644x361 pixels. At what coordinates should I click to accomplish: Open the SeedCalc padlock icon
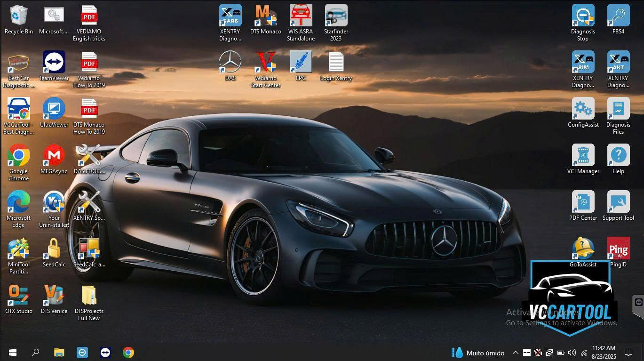point(54,249)
